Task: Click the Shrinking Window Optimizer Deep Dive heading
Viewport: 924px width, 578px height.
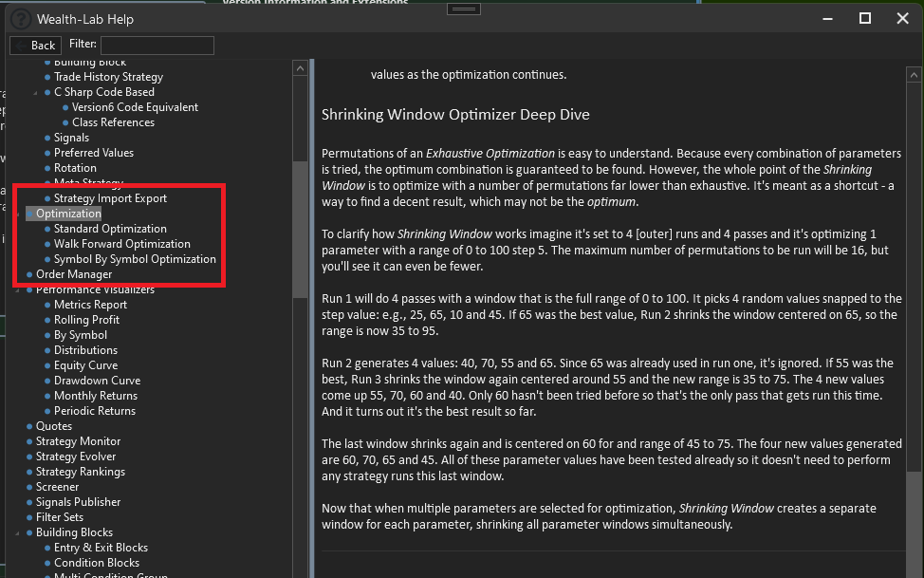Action: [x=455, y=115]
